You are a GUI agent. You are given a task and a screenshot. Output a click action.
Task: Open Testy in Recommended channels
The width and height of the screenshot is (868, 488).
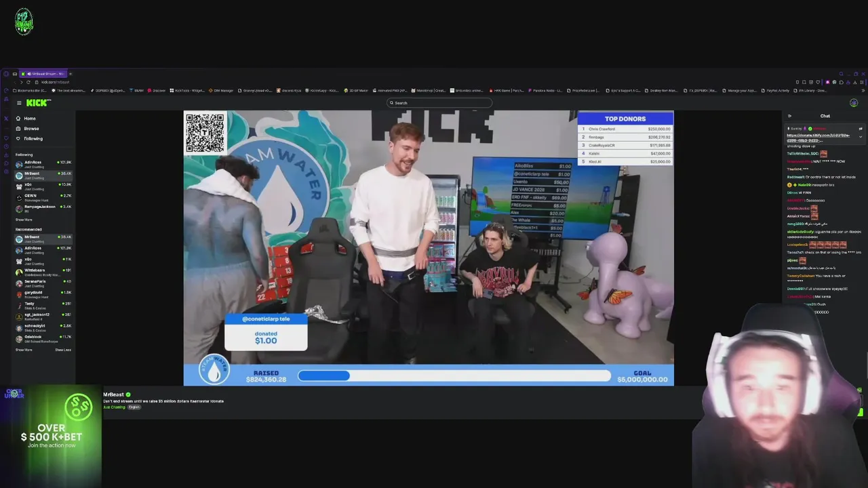[x=43, y=305]
